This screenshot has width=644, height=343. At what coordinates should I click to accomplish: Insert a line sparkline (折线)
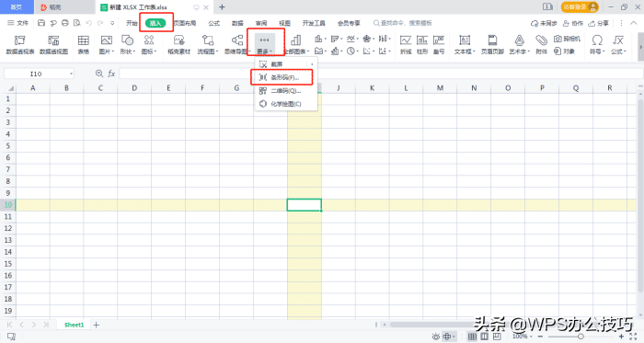[406, 44]
